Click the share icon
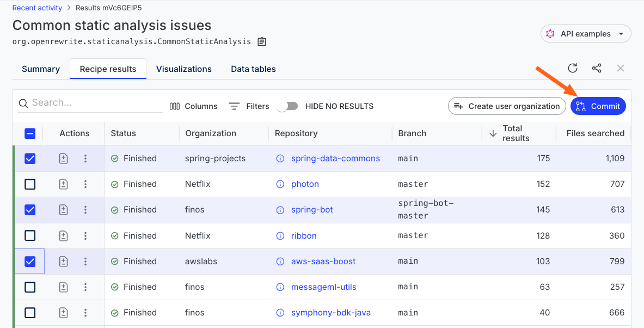Viewport: 644px width, 328px height. tap(597, 68)
